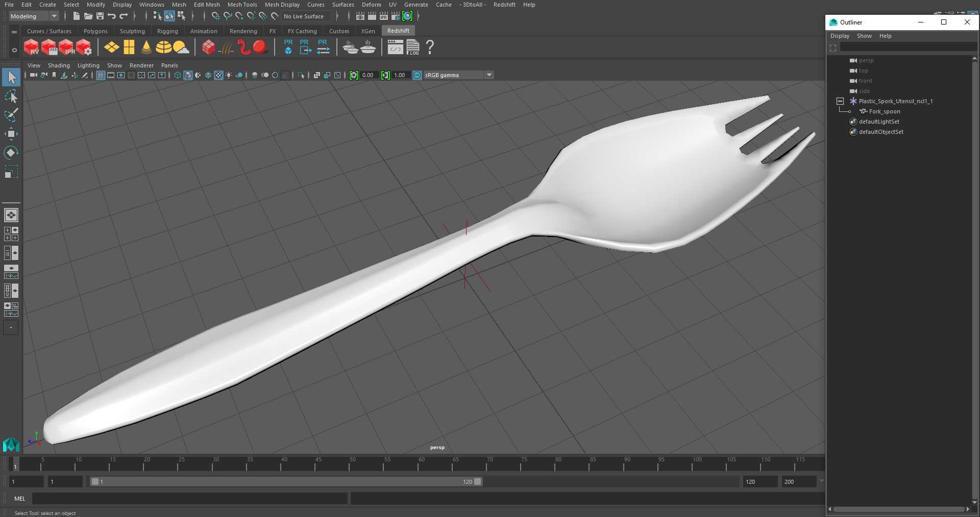Click the MEL script language label
Image resolution: width=980 pixels, height=517 pixels.
pos(19,499)
